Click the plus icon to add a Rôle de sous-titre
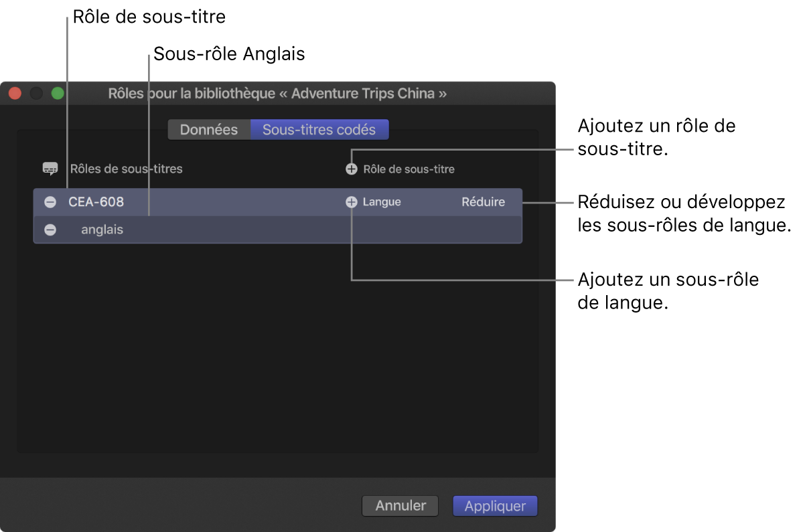Screen dimensions: 805x532 [352, 169]
